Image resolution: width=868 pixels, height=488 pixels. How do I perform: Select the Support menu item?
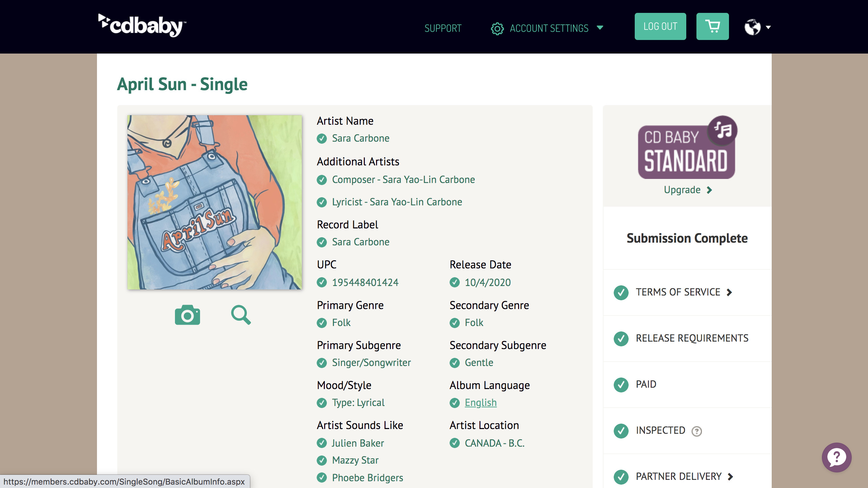[443, 27]
